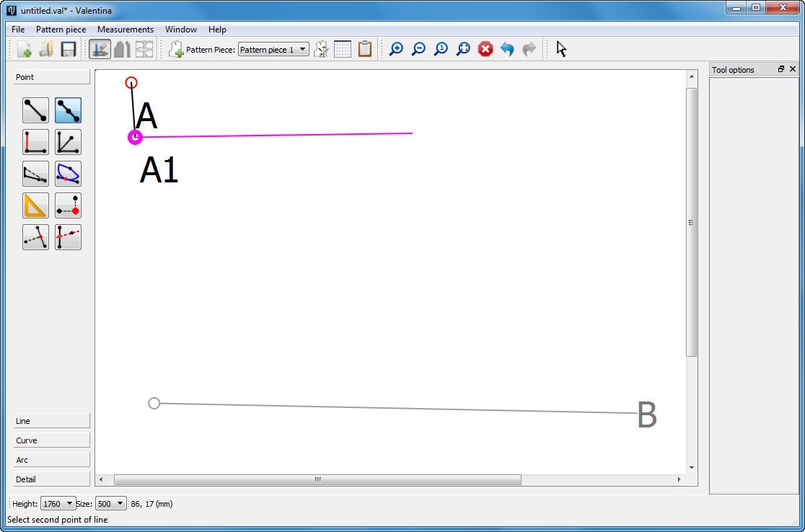The image size is (805, 532).
Task: Select the point along line tool
Action: [x=68, y=110]
